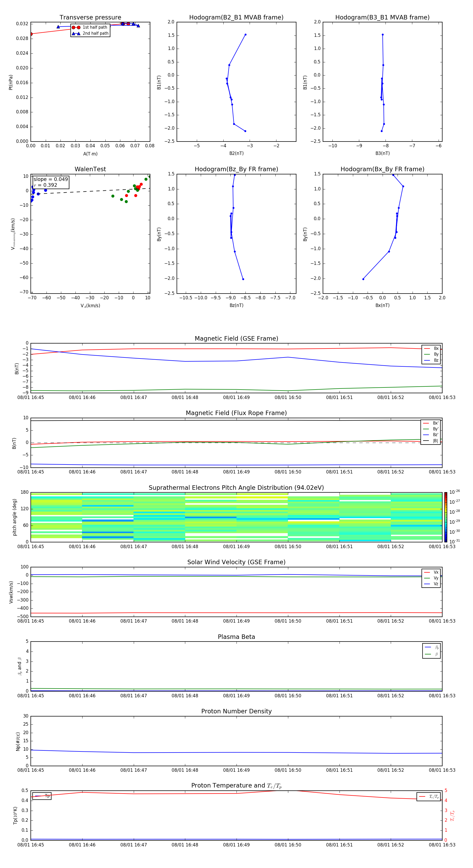Click the "Magnetic Field (Flux Rope Frame)" title
This screenshot has width=473, height=868.
click(x=236, y=413)
